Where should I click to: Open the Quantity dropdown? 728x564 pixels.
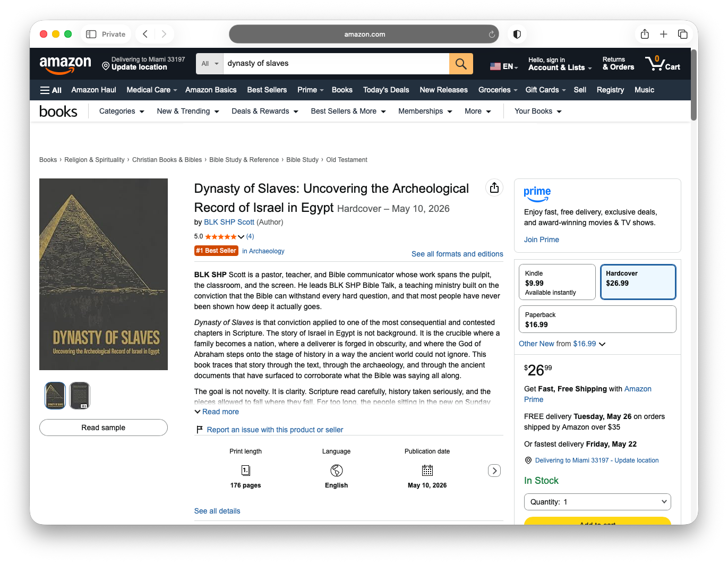597,502
